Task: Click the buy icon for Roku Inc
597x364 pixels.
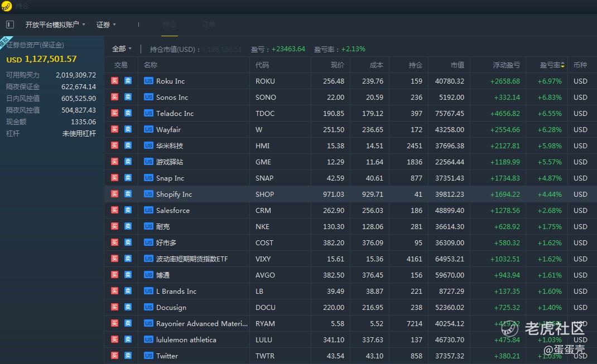Action: coord(114,81)
